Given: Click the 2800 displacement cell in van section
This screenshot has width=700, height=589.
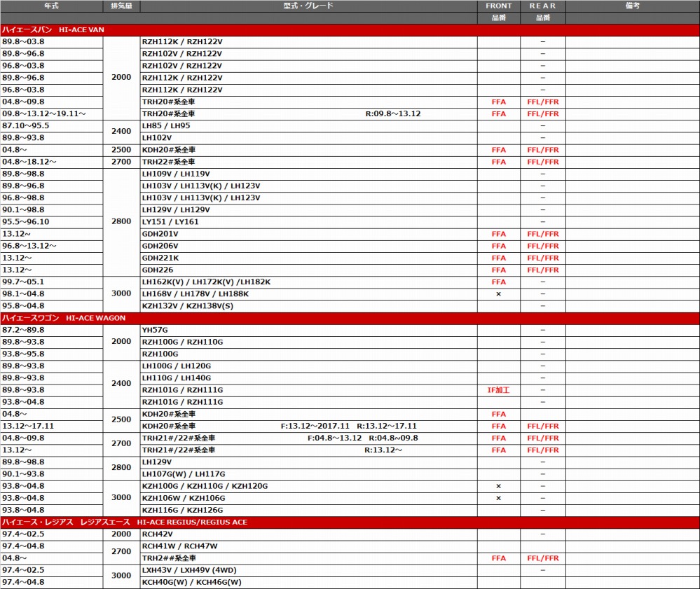Looking at the screenshot, I should (121, 222).
